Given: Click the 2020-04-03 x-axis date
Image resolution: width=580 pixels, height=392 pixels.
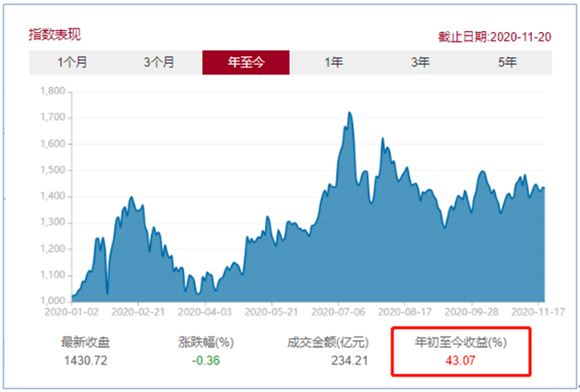Looking at the screenshot, I should [x=205, y=312].
